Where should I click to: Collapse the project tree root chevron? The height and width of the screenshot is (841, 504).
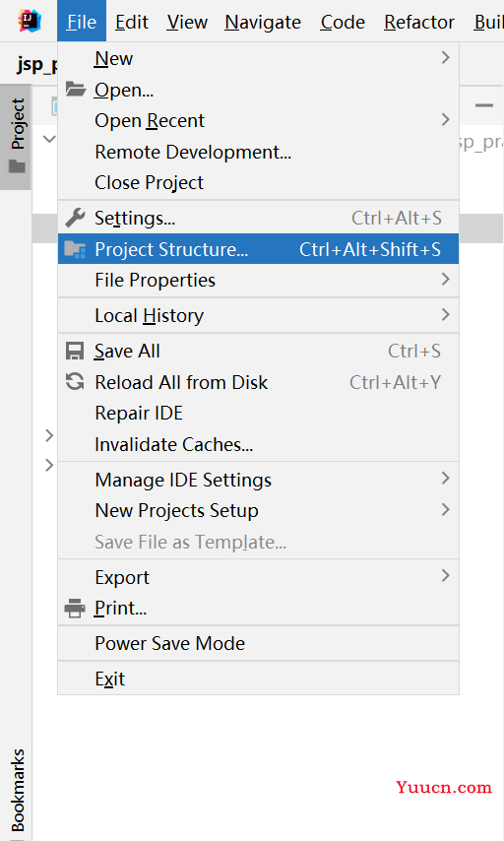pos(49,140)
